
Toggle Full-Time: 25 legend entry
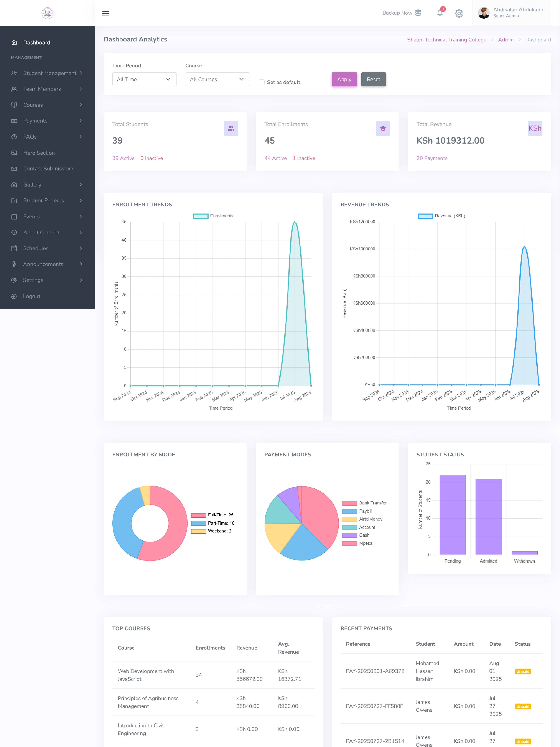coord(212,515)
